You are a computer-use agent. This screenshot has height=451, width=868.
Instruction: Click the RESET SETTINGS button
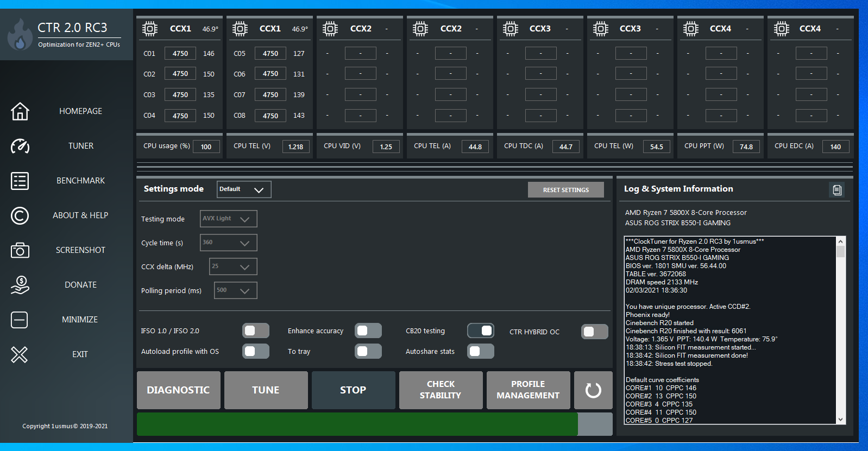tap(566, 190)
